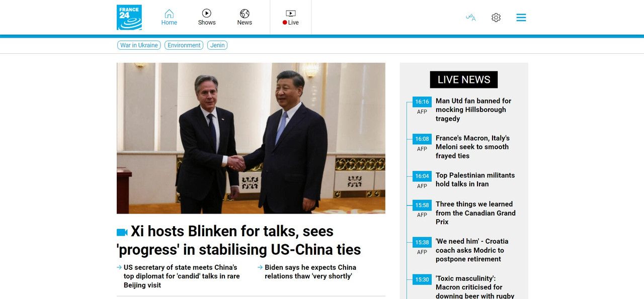
Task: Open the settings gear icon
Action: pos(496,18)
